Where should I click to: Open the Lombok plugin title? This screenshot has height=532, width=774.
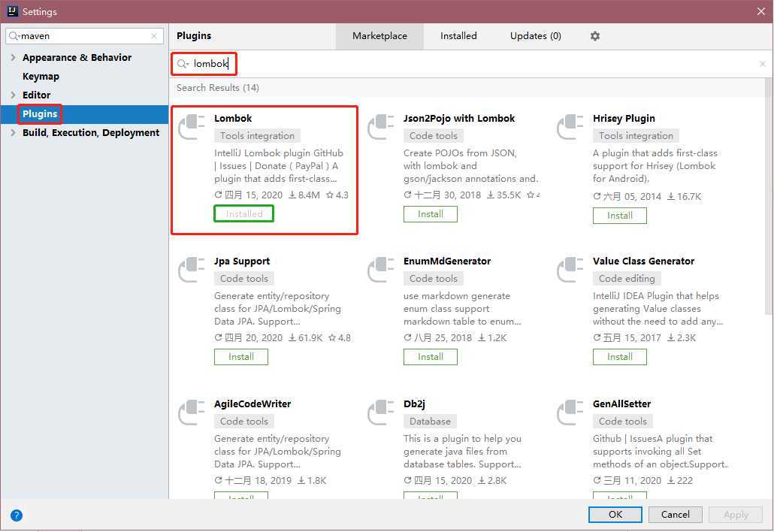click(233, 119)
